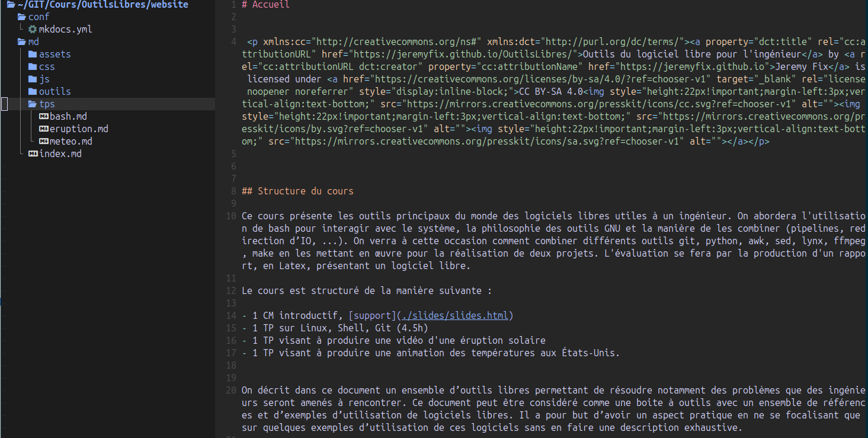Click the gear icon beside mkdocs.yml
The width and height of the screenshot is (868, 438).
click(x=33, y=29)
